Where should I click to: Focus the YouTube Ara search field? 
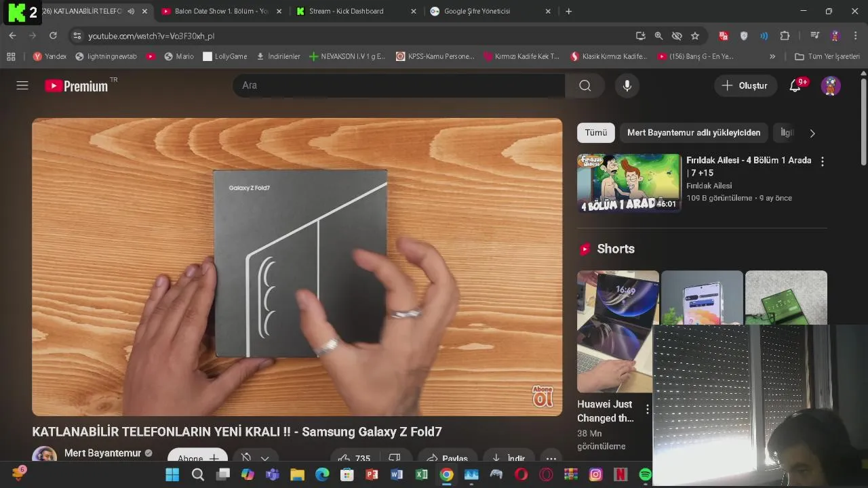pyautogui.click(x=399, y=85)
